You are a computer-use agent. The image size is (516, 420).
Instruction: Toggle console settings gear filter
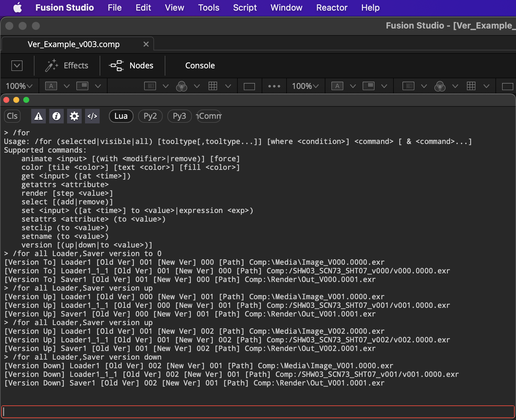click(x=74, y=116)
